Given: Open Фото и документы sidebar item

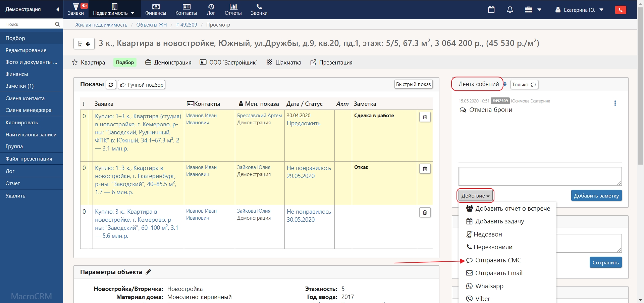Looking at the screenshot, I should click(x=32, y=62).
